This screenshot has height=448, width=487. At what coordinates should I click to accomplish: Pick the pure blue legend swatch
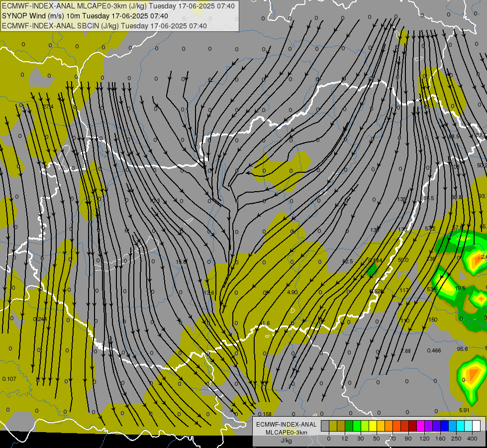[444, 426]
